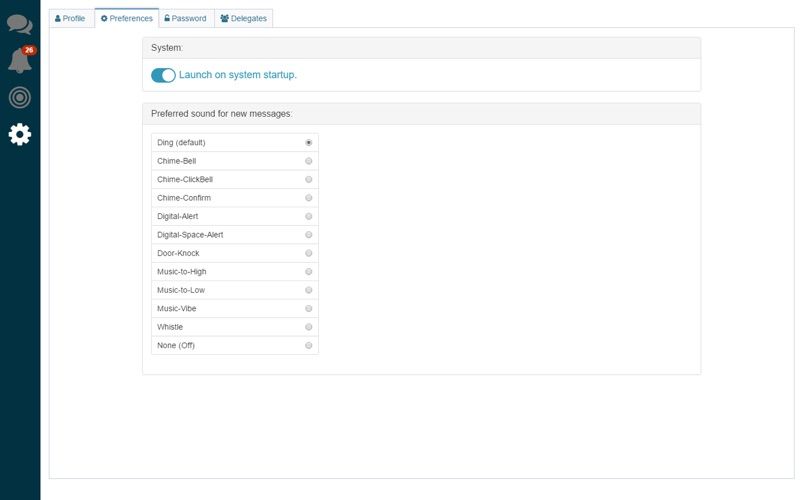Select Music-to-High radio button

309,271
